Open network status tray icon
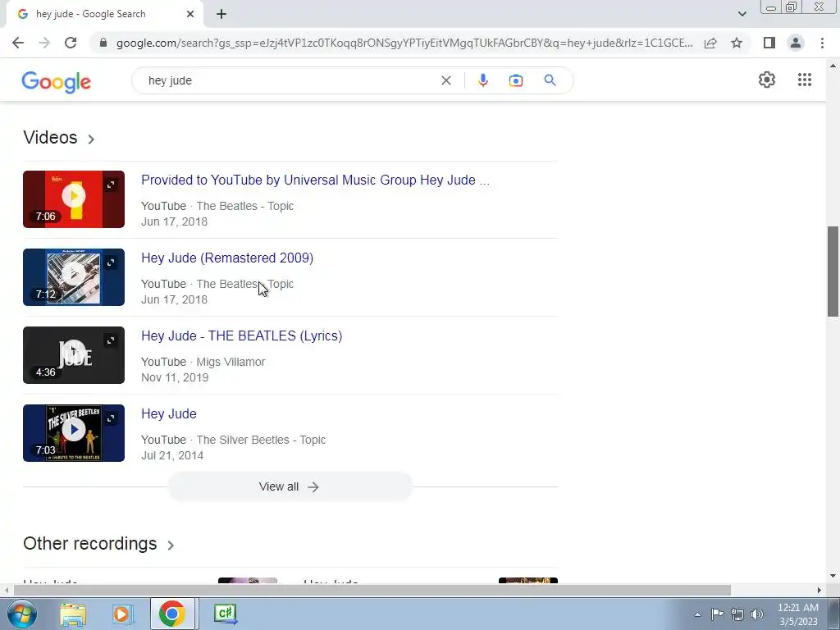This screenshot has height=630, width=840. click(x=737, y=614)
